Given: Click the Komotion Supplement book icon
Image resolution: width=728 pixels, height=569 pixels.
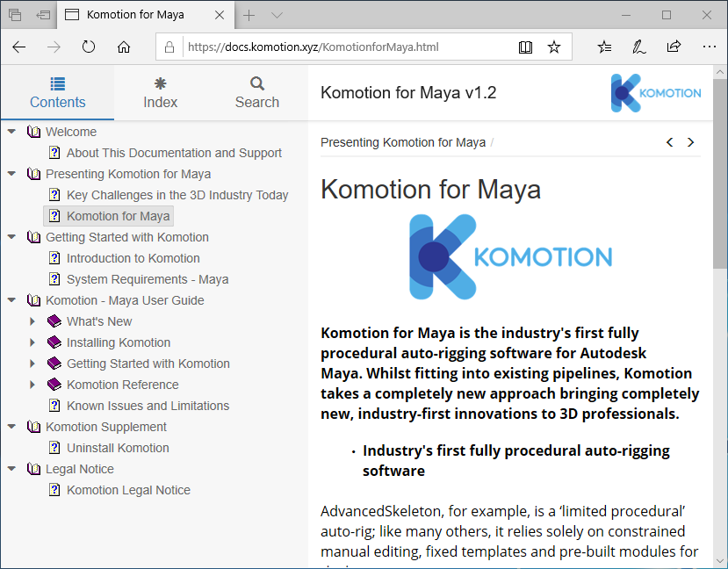Looking at the screenshot, I should 33,427.
